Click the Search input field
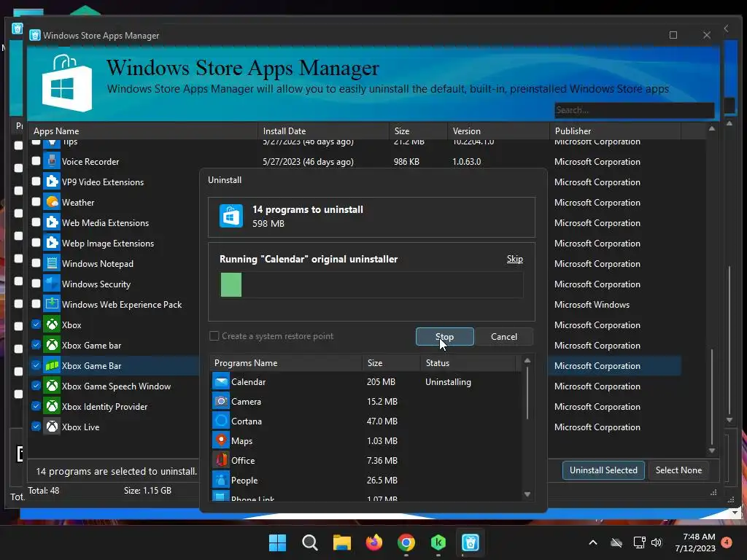The image size is (747, 560). pyautogui.click(x=634, y=110)
